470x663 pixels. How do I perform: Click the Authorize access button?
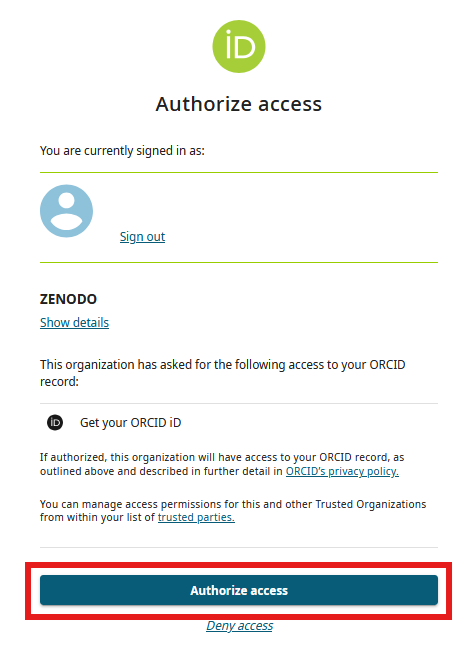coord(239,590)
